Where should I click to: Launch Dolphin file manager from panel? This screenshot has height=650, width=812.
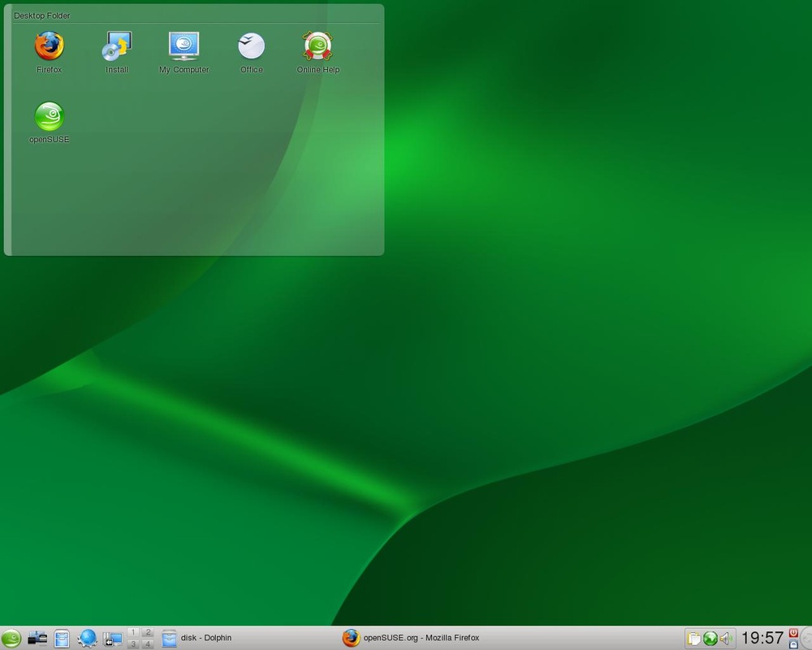pos(62,638)
